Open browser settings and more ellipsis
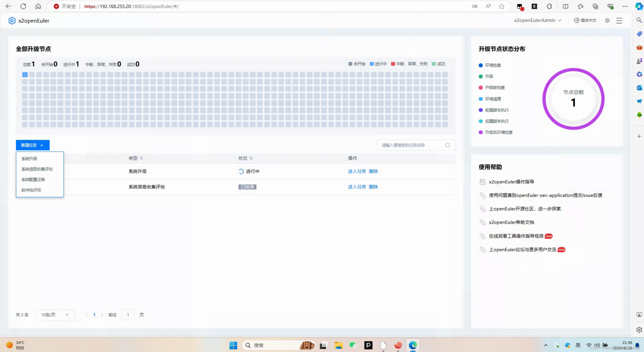 pyautogui.click(x=625, y=6)
